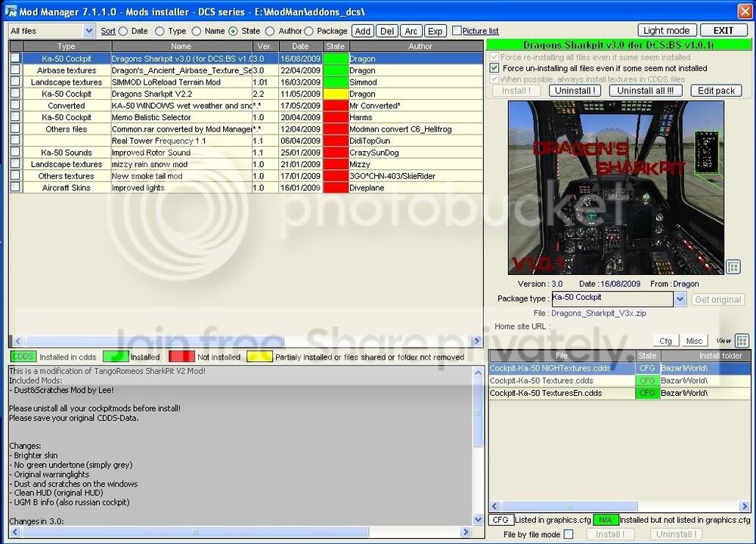
Task: Select the New smoke tail mod row
Action: (246, 176)
